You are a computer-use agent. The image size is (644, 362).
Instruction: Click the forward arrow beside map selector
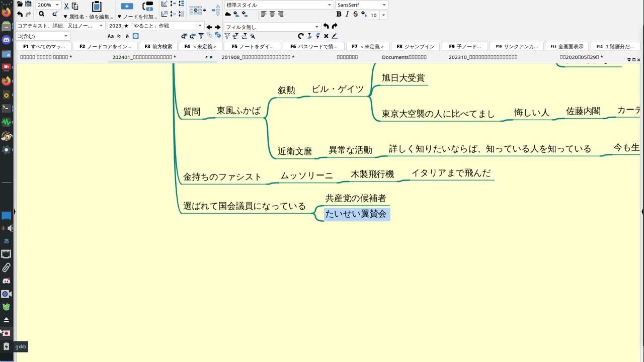click(217, 27)
